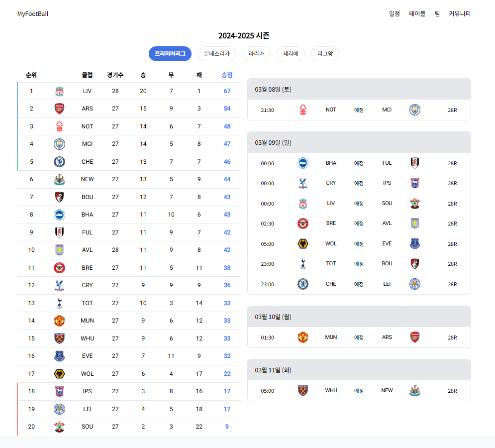
Task: Select Southampton crest in bottom standings row
Action: click(x=59, y=427)
